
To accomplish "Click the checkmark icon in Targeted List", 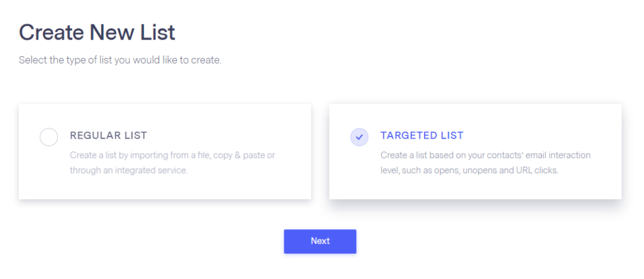I will [359, 137].
